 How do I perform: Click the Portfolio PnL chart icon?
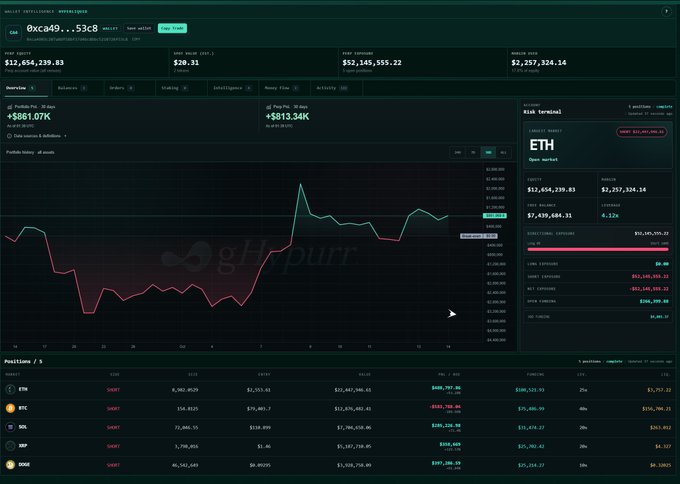point(10,107)
